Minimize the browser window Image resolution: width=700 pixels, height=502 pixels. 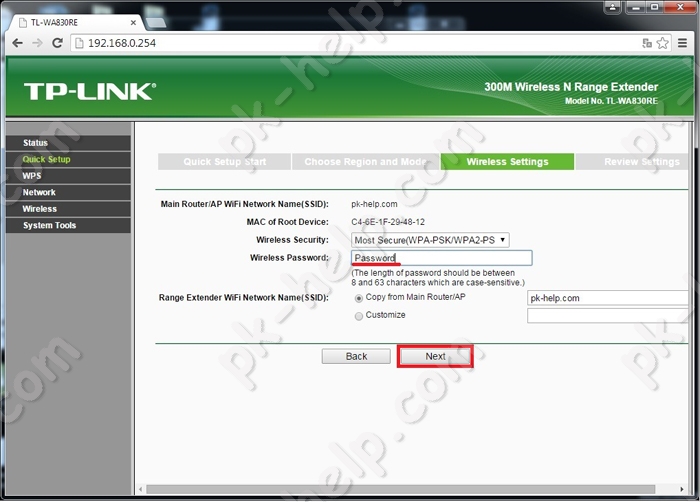(636, 7)
